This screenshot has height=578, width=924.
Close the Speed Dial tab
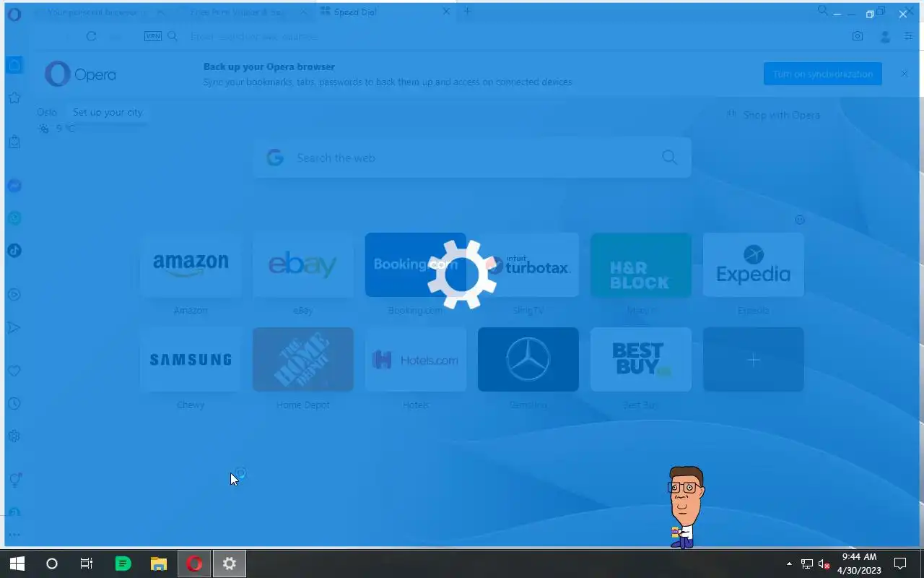point(446,12)
